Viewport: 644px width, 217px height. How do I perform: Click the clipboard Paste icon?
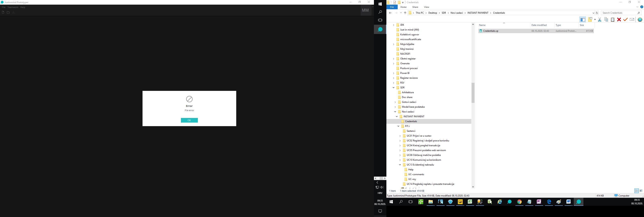(x=612, y=20)
